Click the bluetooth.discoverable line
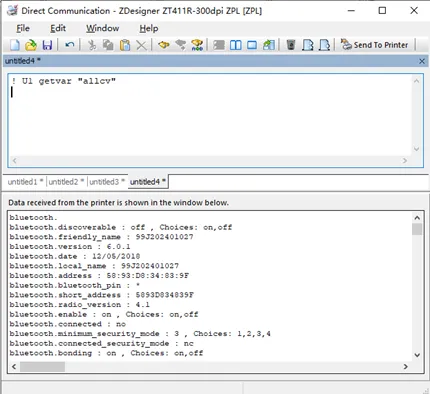 point(121,227)
